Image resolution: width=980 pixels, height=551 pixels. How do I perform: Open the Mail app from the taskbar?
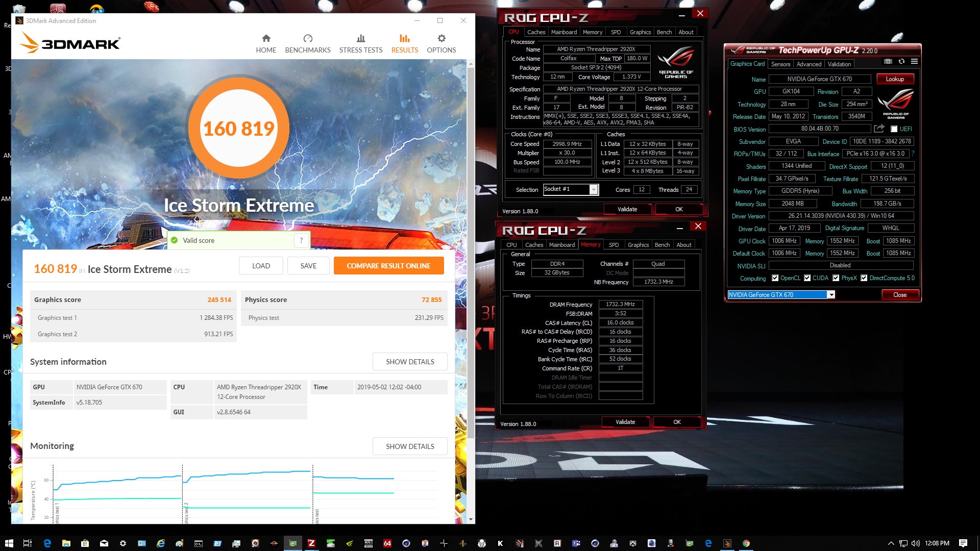pos(104,543)
